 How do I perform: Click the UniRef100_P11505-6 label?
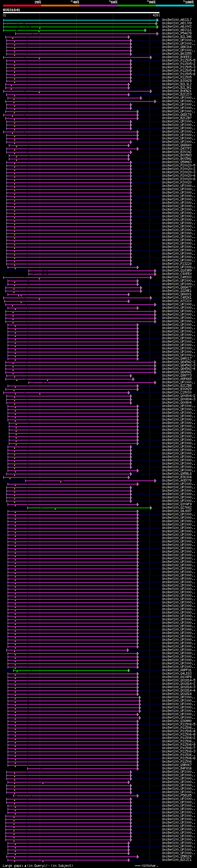(179, 74)
